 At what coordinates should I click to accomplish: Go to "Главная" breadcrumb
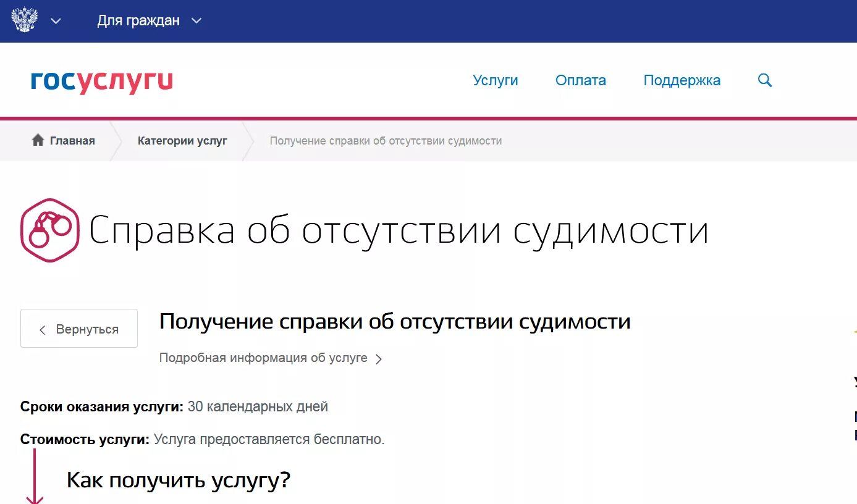(72, 141)
